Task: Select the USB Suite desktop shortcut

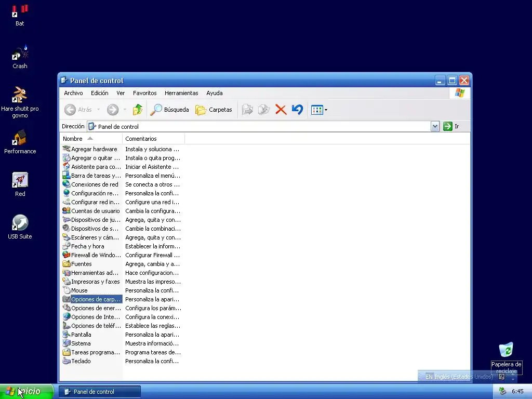Action: (20, 227)
